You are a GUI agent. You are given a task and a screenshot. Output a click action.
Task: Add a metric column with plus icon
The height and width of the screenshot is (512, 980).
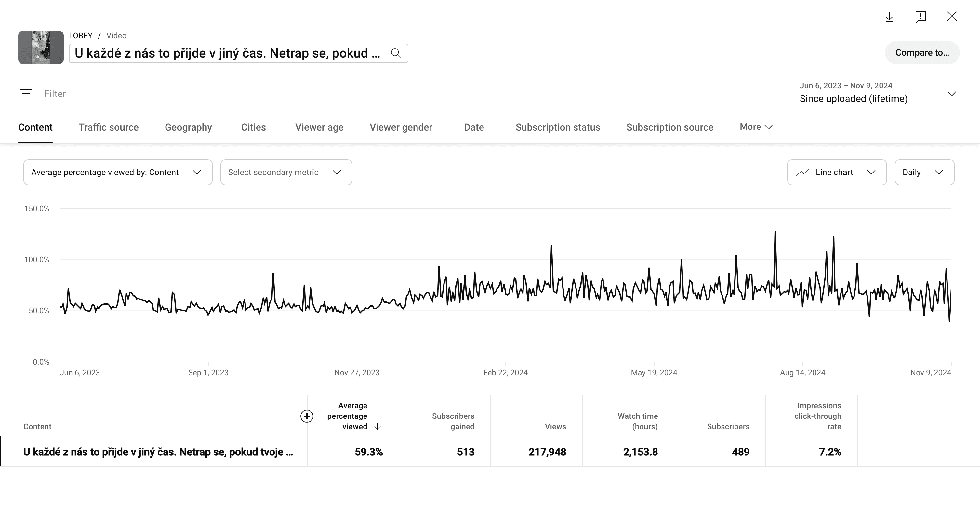click(x=307, y=416)
